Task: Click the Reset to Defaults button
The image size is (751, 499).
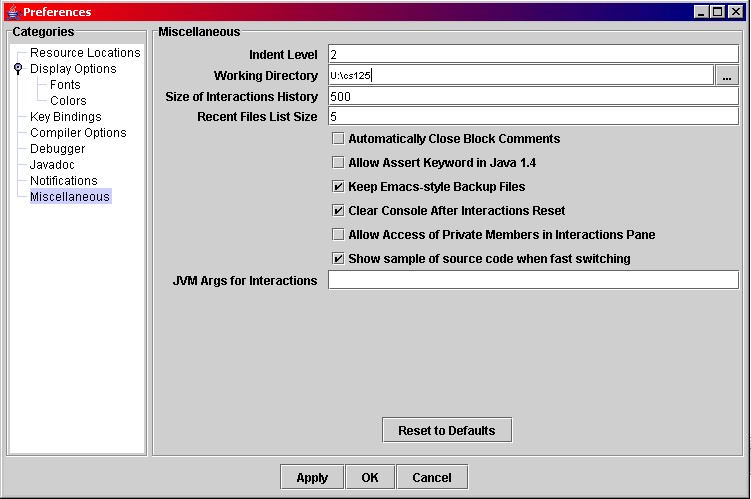Action: pyautogui.click(x=446, y=430)
